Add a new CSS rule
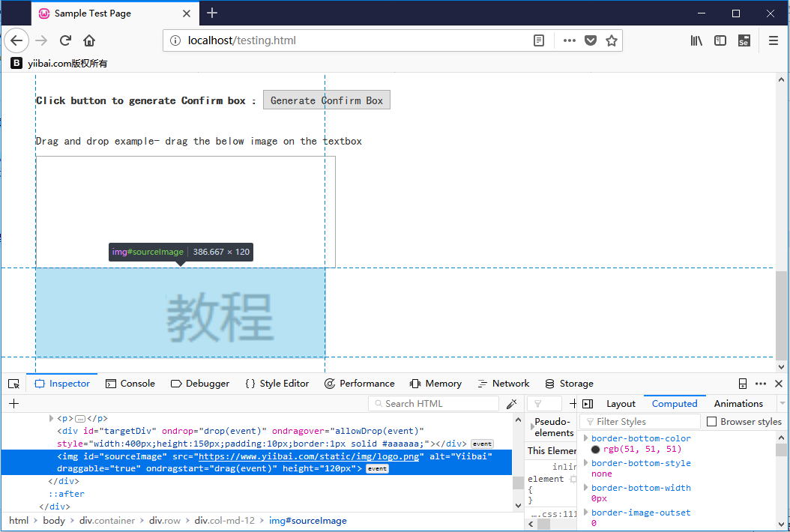Image resolution: width=790 pixels, height=532 pixels. point(573,404)
